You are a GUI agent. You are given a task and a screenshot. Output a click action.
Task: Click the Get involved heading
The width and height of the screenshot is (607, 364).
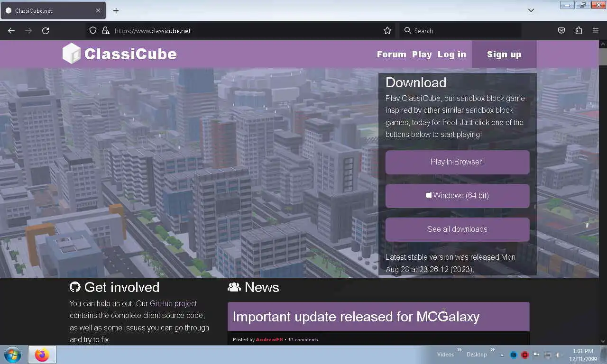pyautogui.click(x=122, y=287)
